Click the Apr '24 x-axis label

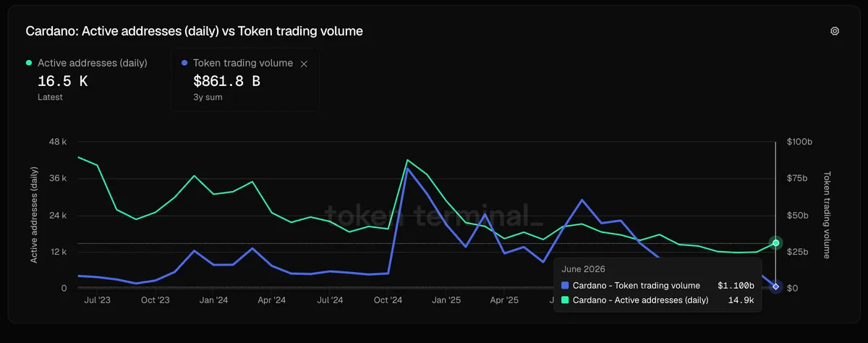(271, 300)
